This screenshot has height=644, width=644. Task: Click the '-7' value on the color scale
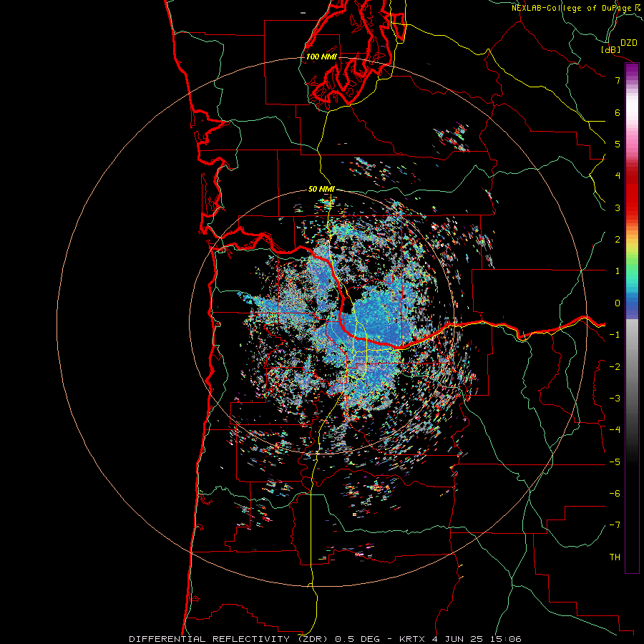(615, 525)
